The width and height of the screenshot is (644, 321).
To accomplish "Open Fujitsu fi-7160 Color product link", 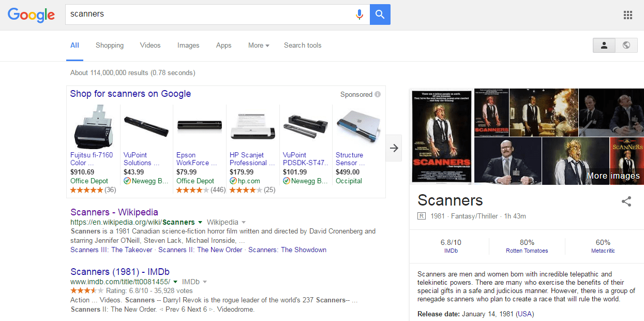I will [x=92, y=159].
